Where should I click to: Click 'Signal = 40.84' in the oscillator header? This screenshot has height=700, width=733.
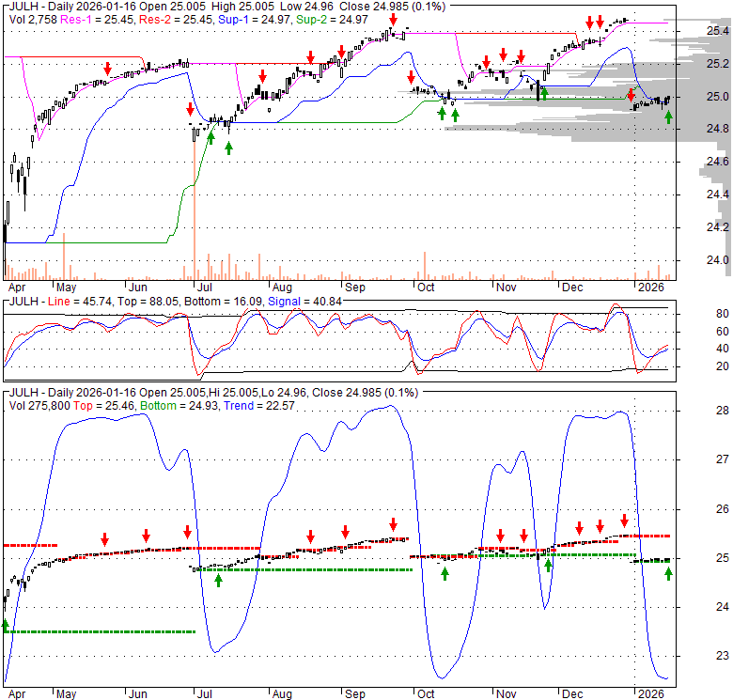(x=304, y=302)
